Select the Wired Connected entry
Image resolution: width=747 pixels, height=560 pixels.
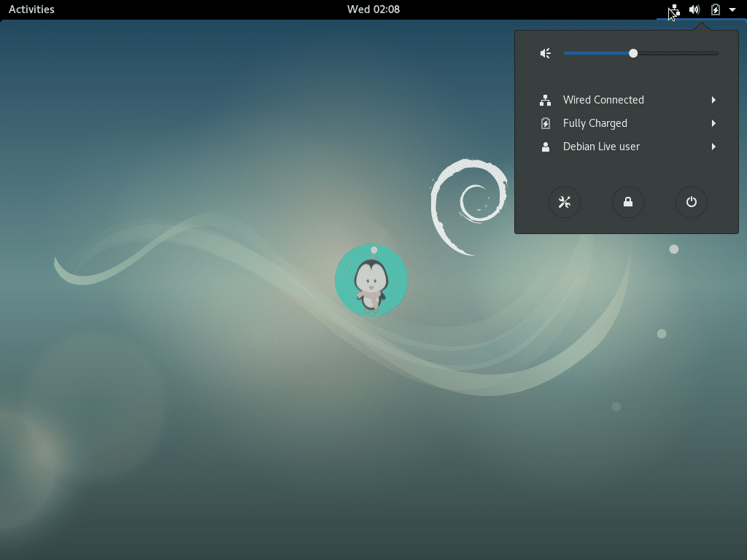603,100
